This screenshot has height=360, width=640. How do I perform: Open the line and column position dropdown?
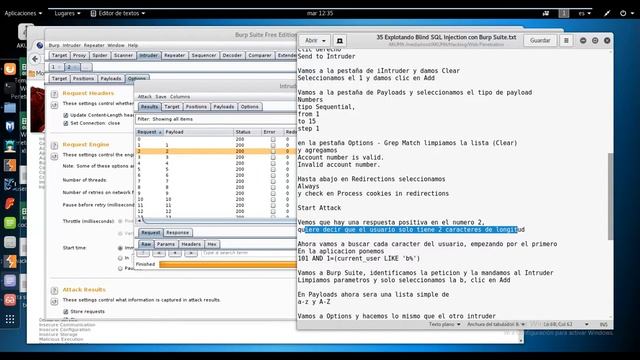(565, 324)
